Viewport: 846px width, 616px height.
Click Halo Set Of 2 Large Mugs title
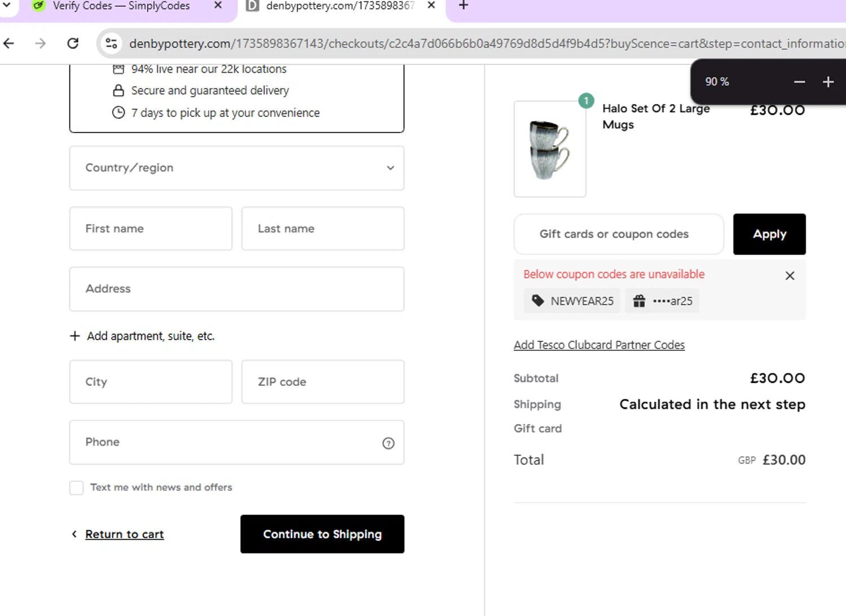coord(656,117)
